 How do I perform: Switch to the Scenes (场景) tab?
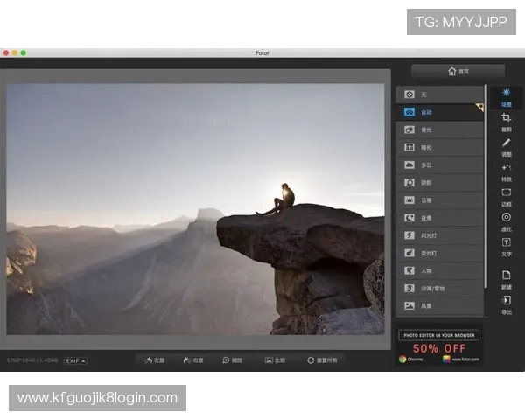click(506, 95)
